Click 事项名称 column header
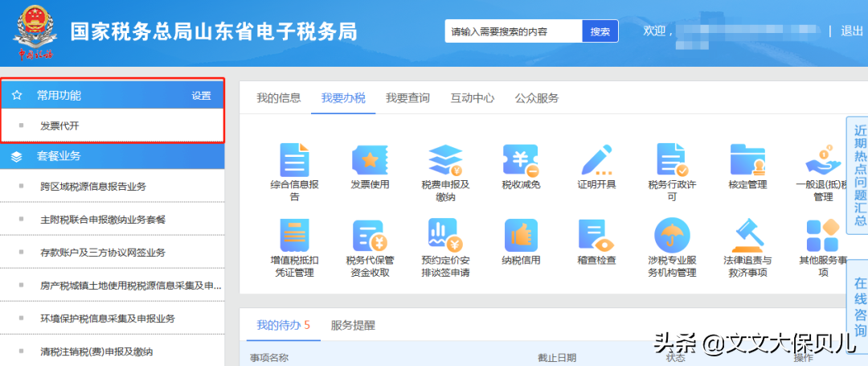Image resolution: width=868 pixels, height=366 pixels. [269, 358]
